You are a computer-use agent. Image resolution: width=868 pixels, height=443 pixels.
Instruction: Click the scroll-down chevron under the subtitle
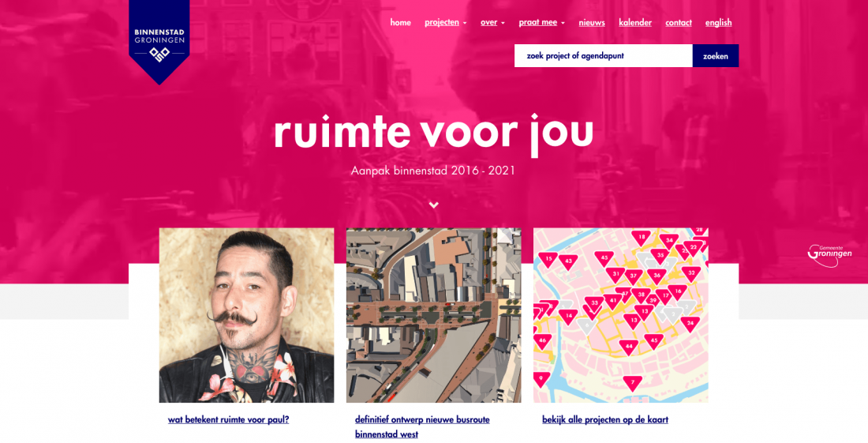[434, 205]
